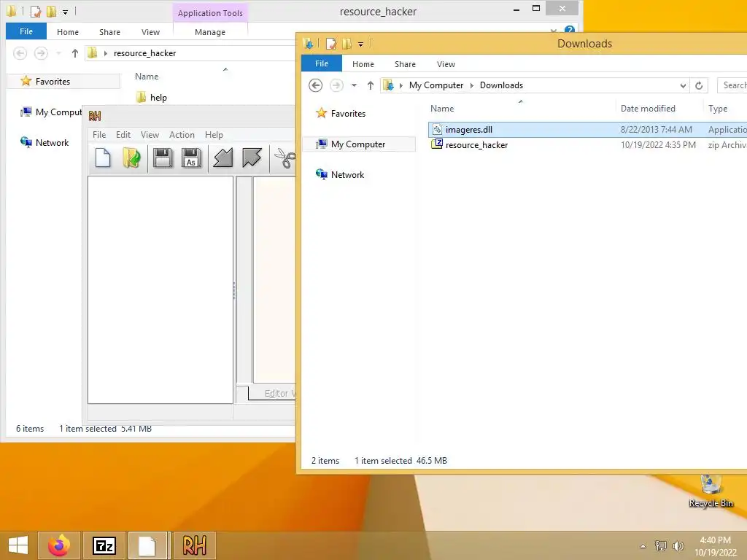Click resource_hacker breadcrumb in address bar

point(145,52)
